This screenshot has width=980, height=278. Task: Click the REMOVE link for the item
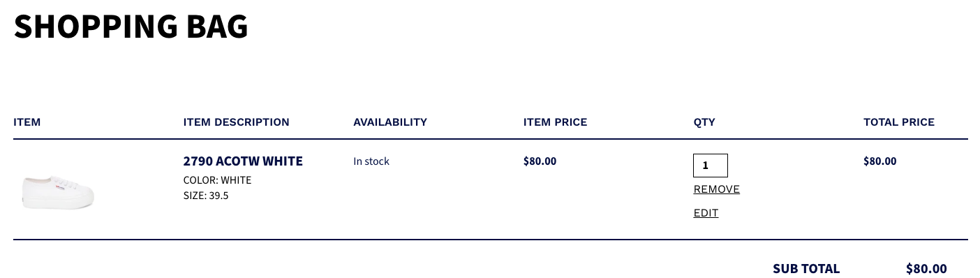[x=717, y=189]
